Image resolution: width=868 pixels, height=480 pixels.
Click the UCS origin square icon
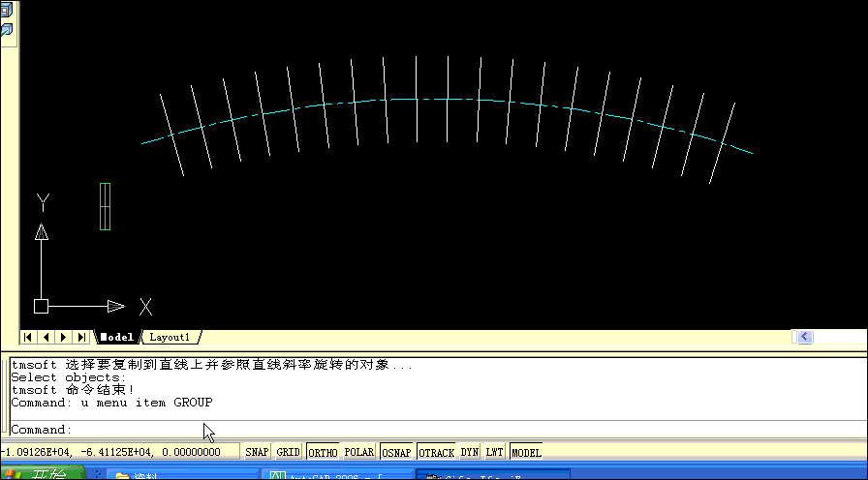tap(41, 306)
